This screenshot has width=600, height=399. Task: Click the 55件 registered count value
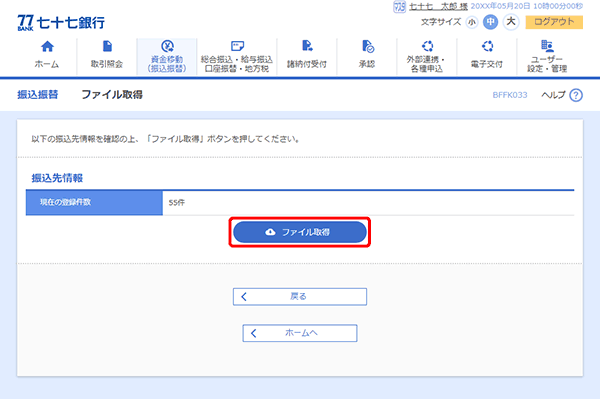pyautogui.click(x=177, y=202)
